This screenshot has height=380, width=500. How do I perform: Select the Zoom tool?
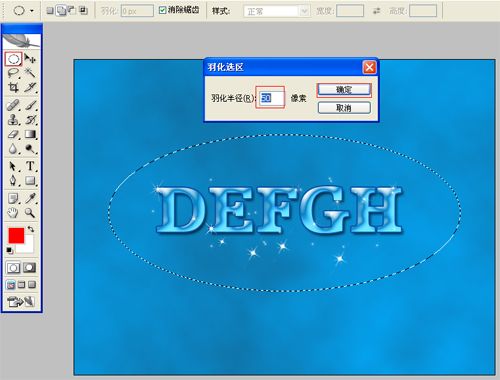pyautogui.click(x=30, y=213)
